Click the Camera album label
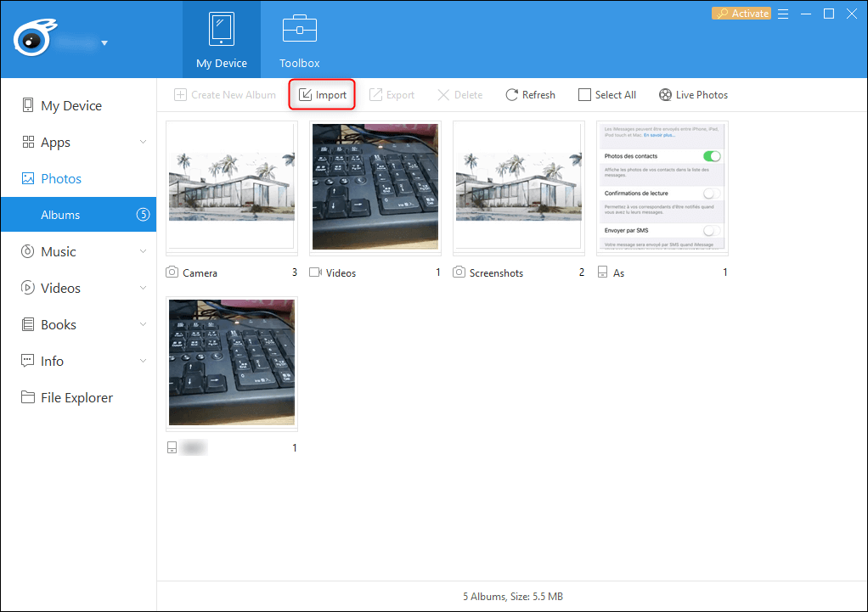The height and width of the screenshot is (612, 868). click(200, 272)
